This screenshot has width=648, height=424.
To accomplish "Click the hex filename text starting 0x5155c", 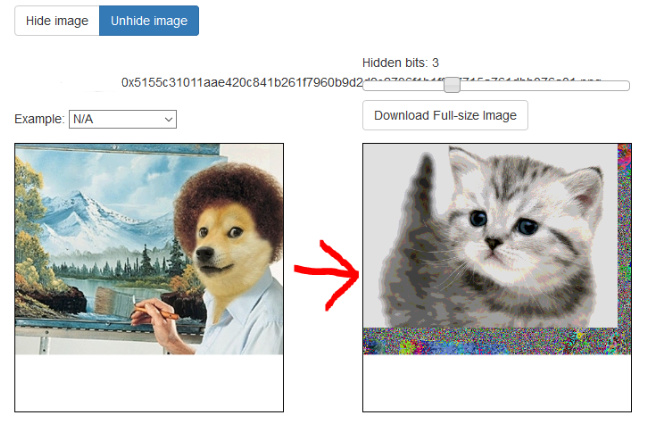I will coord(242,83).
